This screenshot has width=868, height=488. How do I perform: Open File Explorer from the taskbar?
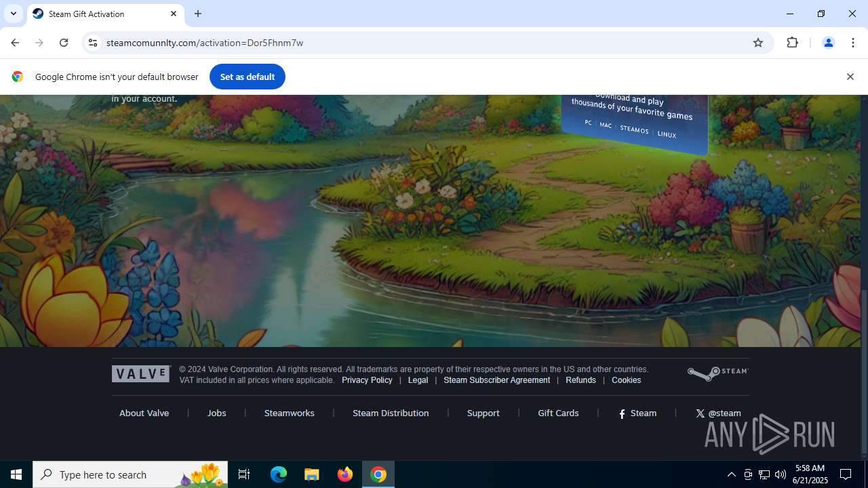coord(312,474)
